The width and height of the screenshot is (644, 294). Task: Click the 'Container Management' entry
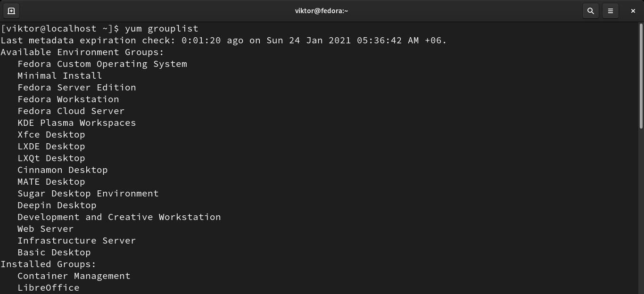click(x=74, y=276)
